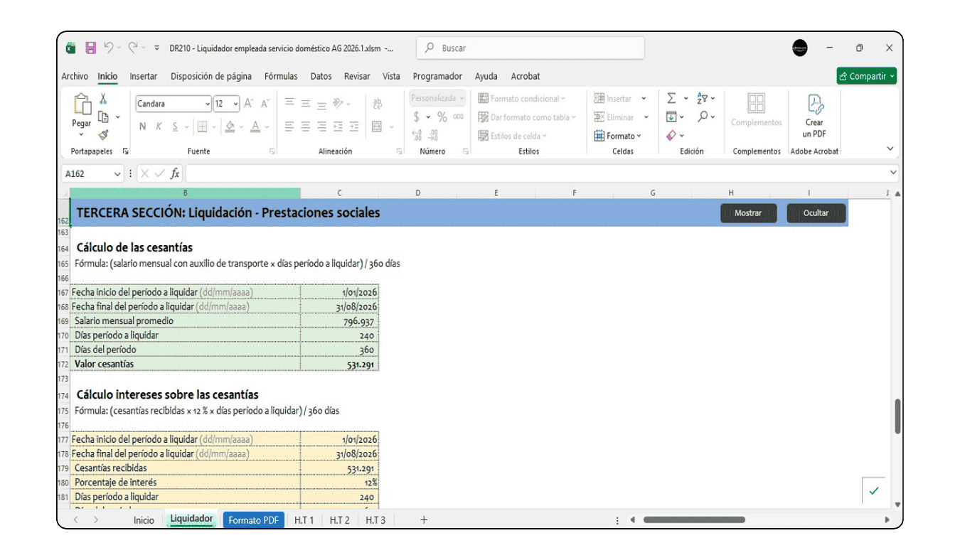Click the Save icon in title bar
960x560 pixels.
tap(90, 48)
